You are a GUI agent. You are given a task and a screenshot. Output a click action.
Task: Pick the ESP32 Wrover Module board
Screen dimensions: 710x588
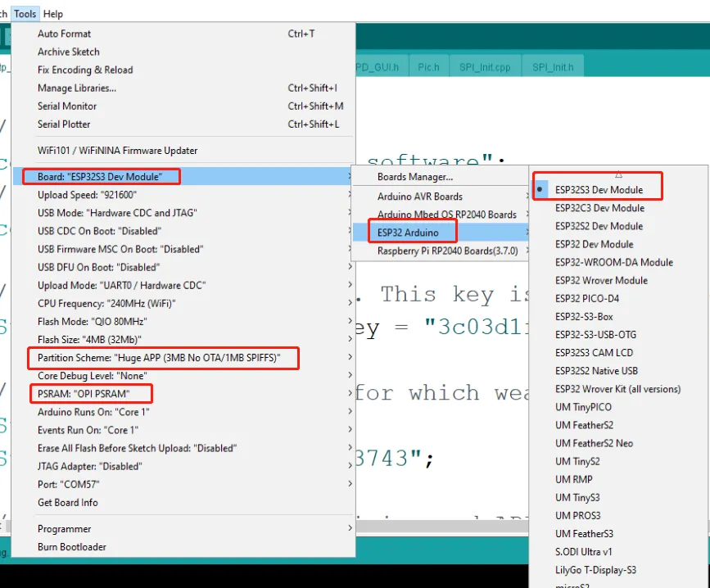(x=601, y=280)
